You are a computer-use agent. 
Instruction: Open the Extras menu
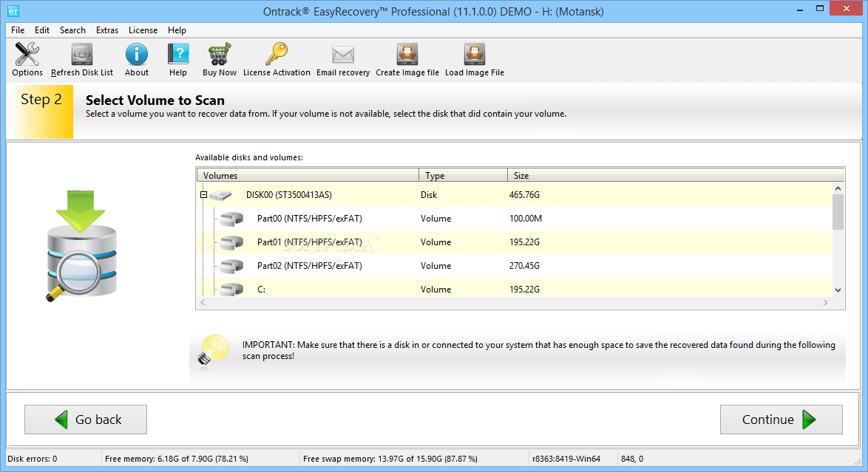[x=107, y=30]
